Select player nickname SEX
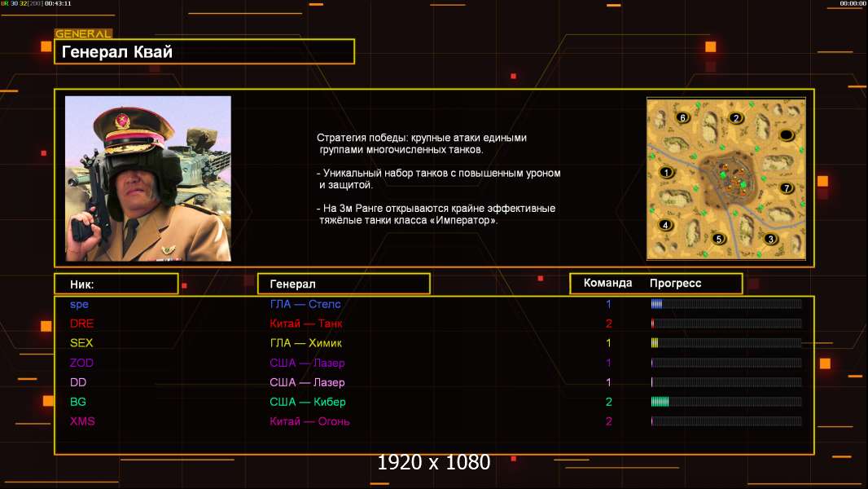 tap(81, 343)
